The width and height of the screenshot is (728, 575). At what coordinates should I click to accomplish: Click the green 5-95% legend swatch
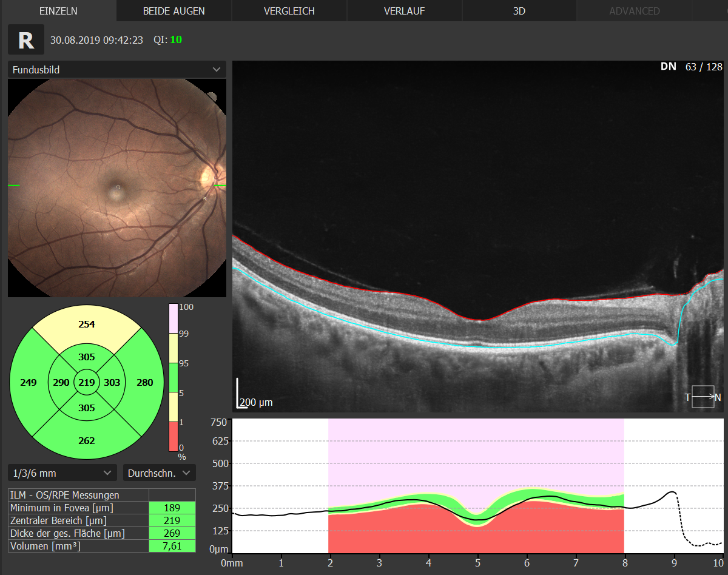coord(173,378)
